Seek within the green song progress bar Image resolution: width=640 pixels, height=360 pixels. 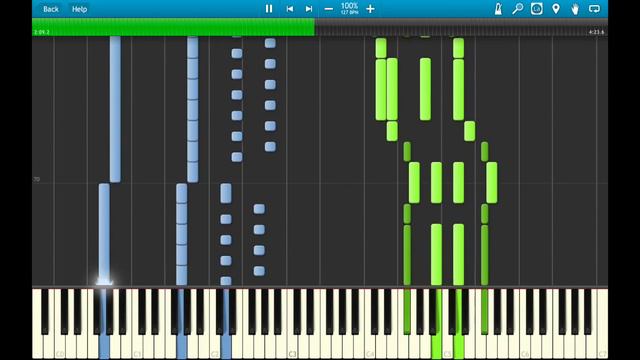[x=173, y=27]
